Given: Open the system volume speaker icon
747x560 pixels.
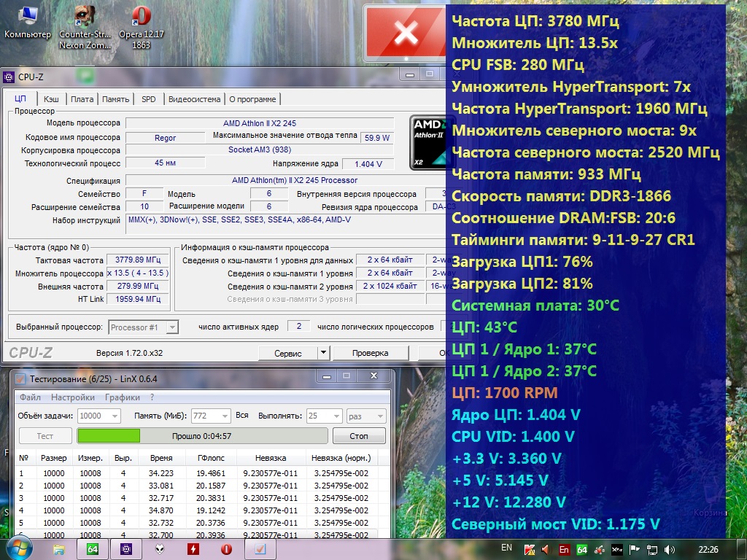Looking at the screenshot, I should 670,550.
